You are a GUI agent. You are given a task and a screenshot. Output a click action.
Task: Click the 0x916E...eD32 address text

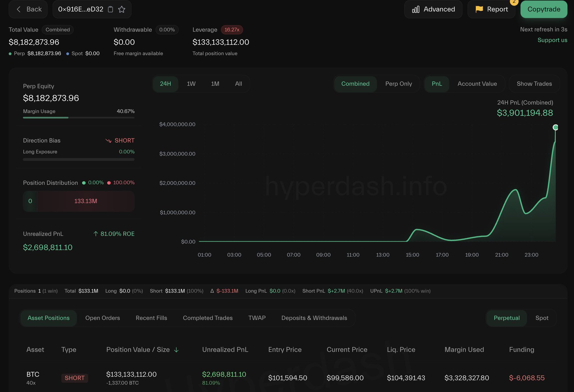[81, 9]
